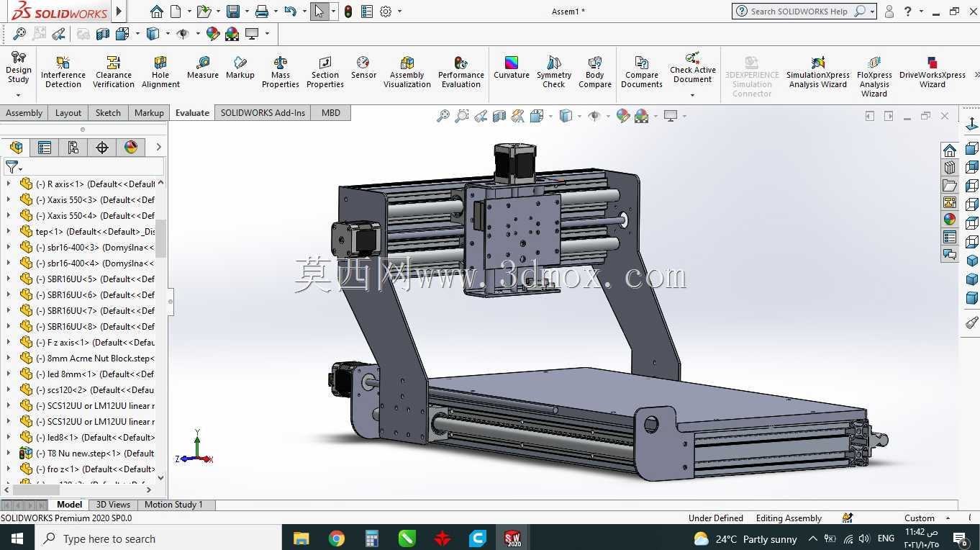Click the Home icon in title toolbar

click(157, 12)
